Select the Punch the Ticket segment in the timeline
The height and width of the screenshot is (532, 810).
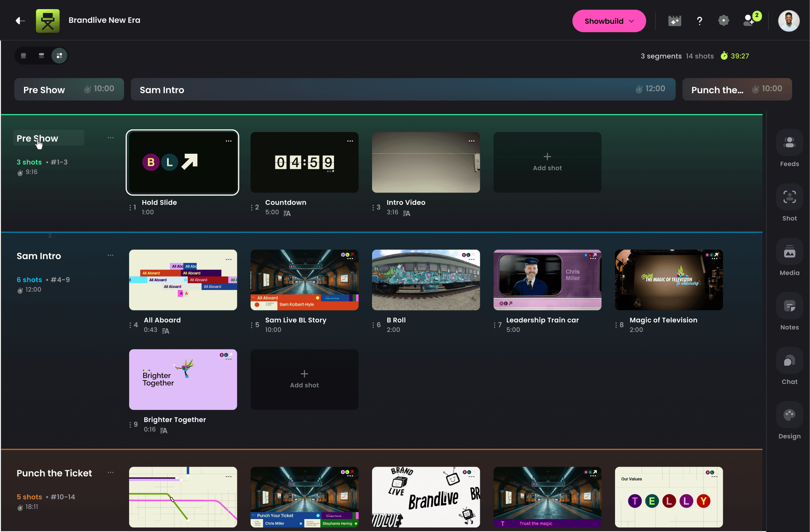(x=737, y=89)
